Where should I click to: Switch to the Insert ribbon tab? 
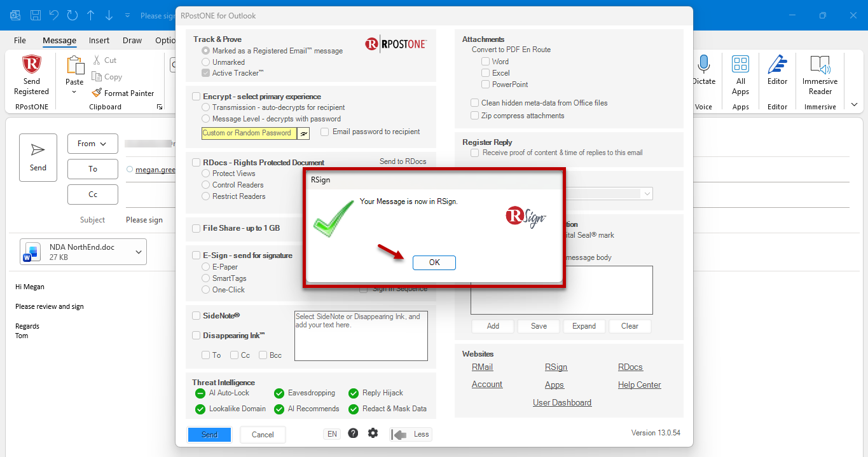99,41
